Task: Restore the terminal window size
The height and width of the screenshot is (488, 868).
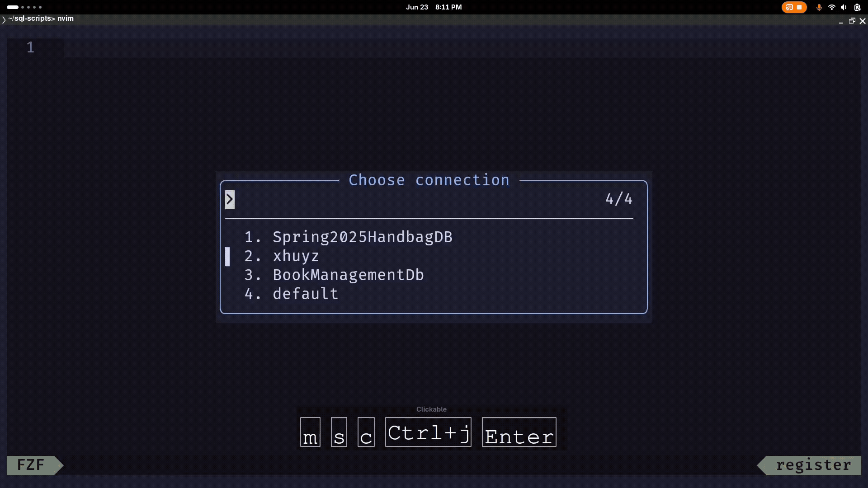Action: (852, 21)
